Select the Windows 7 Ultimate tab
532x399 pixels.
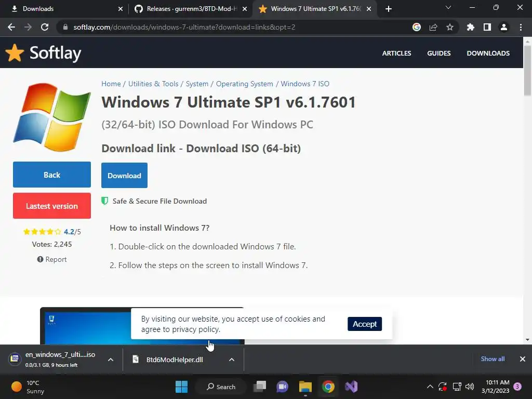314,9
